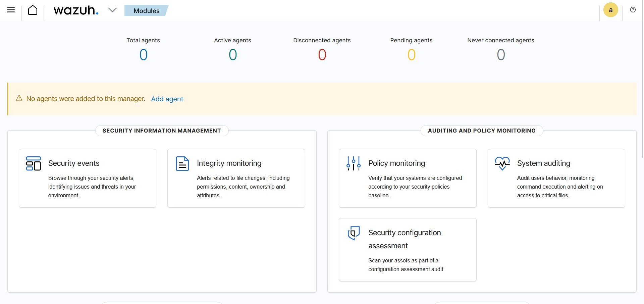The height and width of the screenshot is (304, 644).
Task: Open the Security events card title
Action: coord(74,163)
